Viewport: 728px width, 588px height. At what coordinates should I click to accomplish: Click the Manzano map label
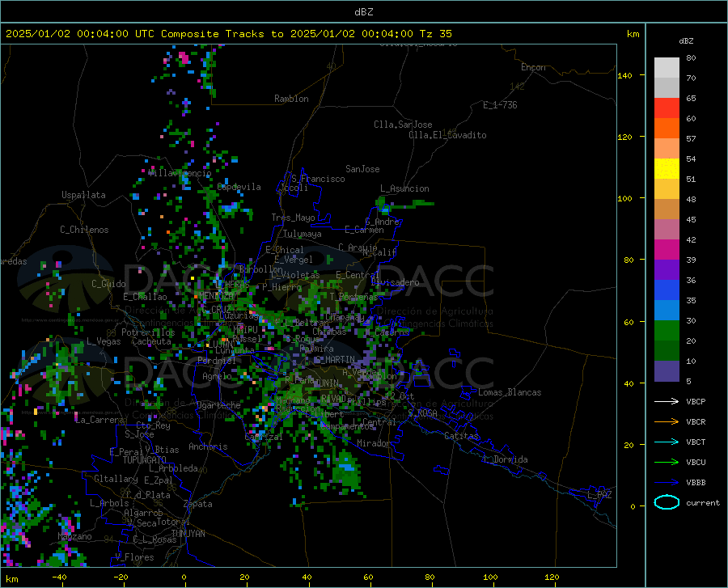pos(74,536)
